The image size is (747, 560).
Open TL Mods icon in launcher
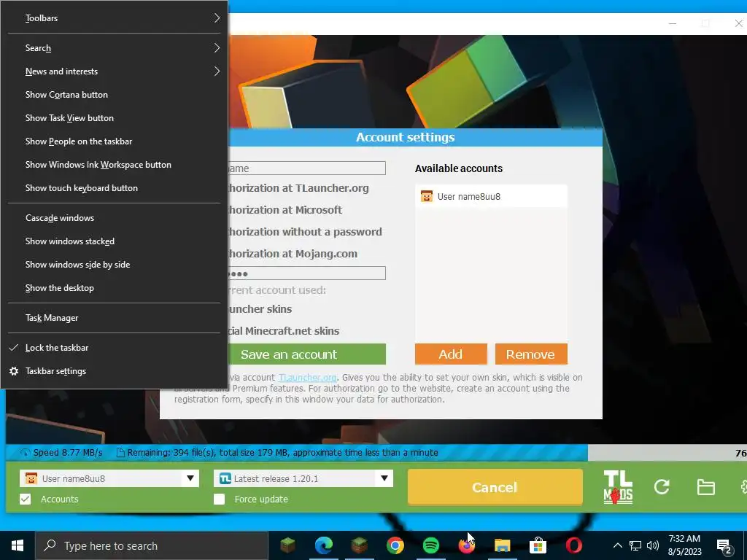coord(618,486)
